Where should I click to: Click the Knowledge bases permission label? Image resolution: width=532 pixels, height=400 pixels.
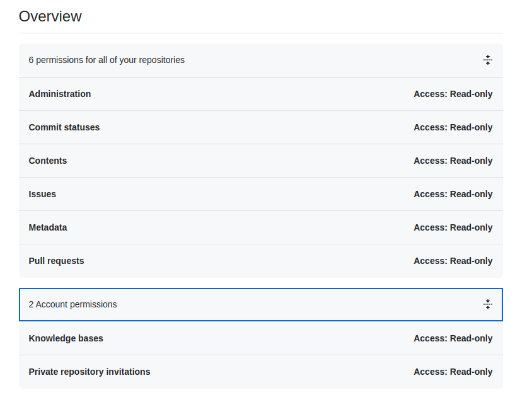pyautogui.click(x=66, y=338)
